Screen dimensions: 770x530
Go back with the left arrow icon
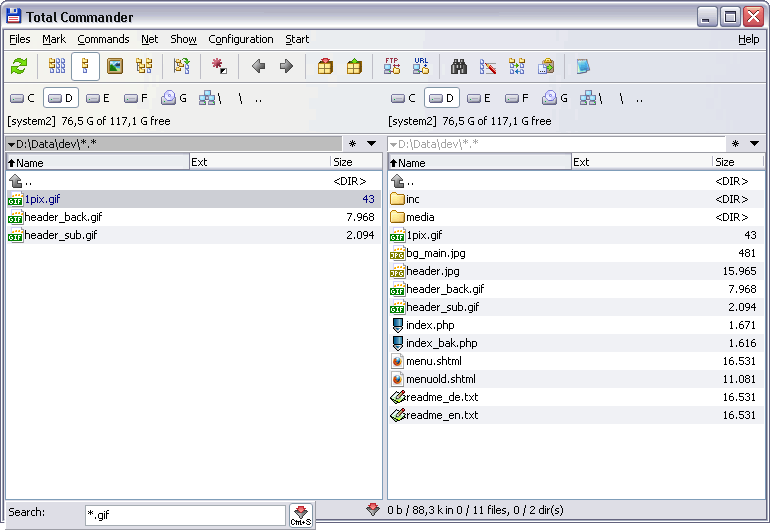[x=258, y=66]
